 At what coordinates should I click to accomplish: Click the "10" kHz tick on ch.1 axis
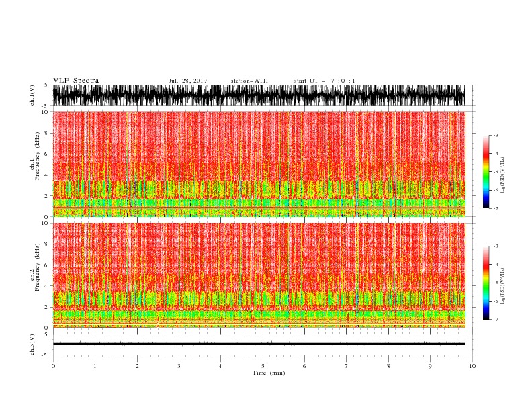[45, 112]
